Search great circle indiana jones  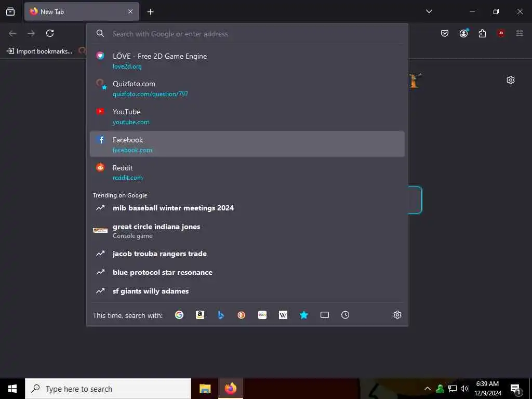pyautogui.click(x=247, y=231)
